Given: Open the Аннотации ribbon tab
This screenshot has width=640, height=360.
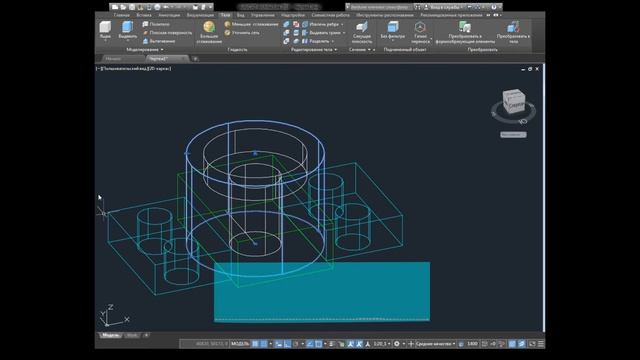Looking at the screenshot, I should 169,15.
